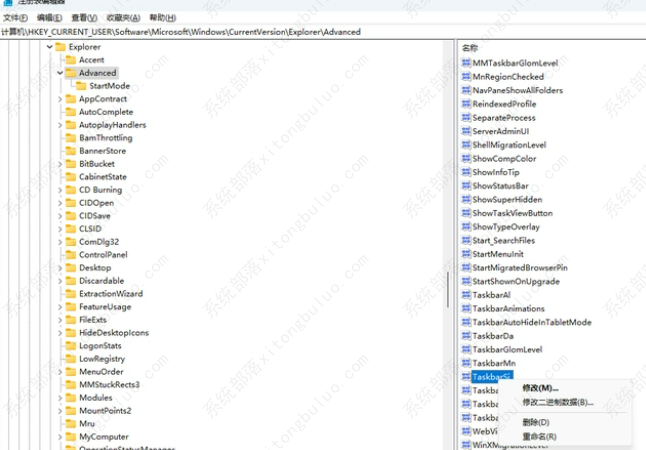
Task: Open the 编辑(E) menu
Action: tap(49, 18)
